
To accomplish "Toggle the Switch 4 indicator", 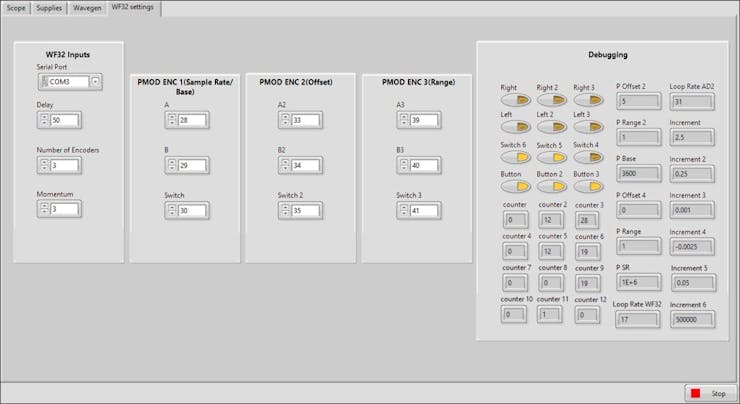I will pos(589,157).
